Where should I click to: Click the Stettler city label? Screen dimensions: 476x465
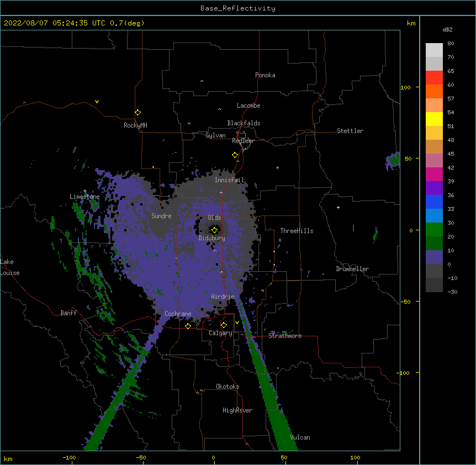coord(350,131)
